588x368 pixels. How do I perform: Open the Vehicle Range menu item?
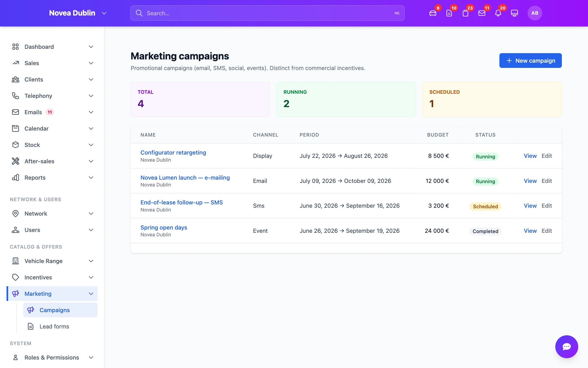(52, 261)
